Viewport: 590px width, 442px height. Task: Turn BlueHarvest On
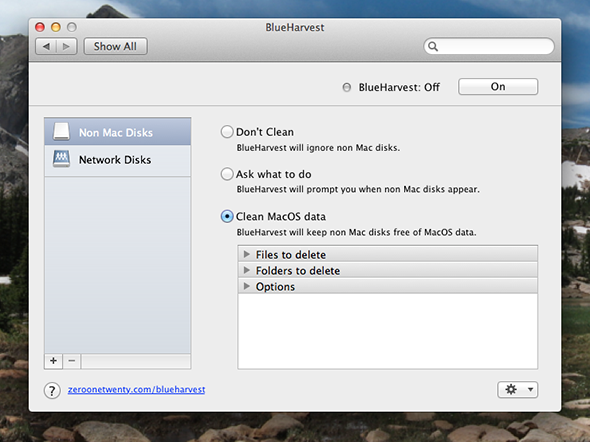(498, 87)
